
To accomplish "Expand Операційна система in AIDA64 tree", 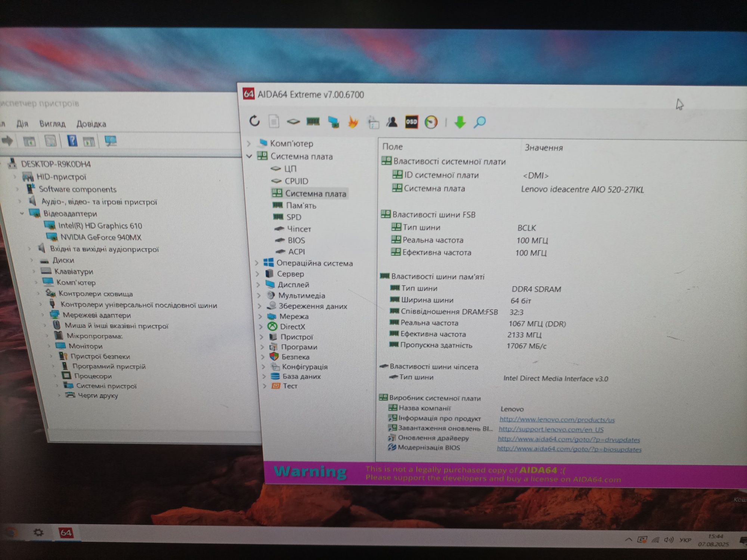I will (257, 263).
